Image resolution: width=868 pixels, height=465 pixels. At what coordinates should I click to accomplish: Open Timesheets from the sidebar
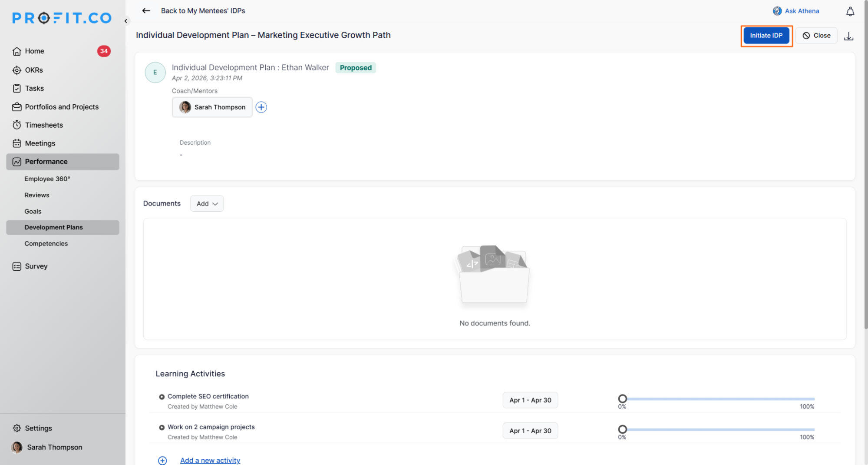(x=44, y=125)
